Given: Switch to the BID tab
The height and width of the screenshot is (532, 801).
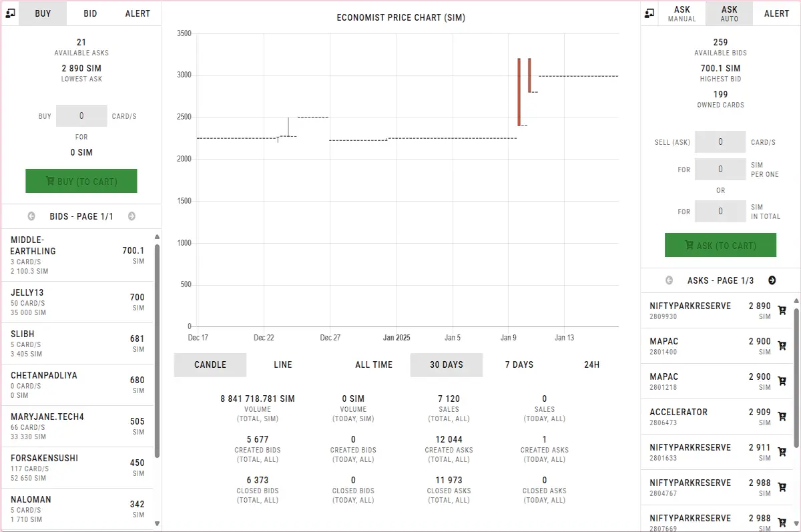Looking at the screenshot, I should click(x=90, y=13).
